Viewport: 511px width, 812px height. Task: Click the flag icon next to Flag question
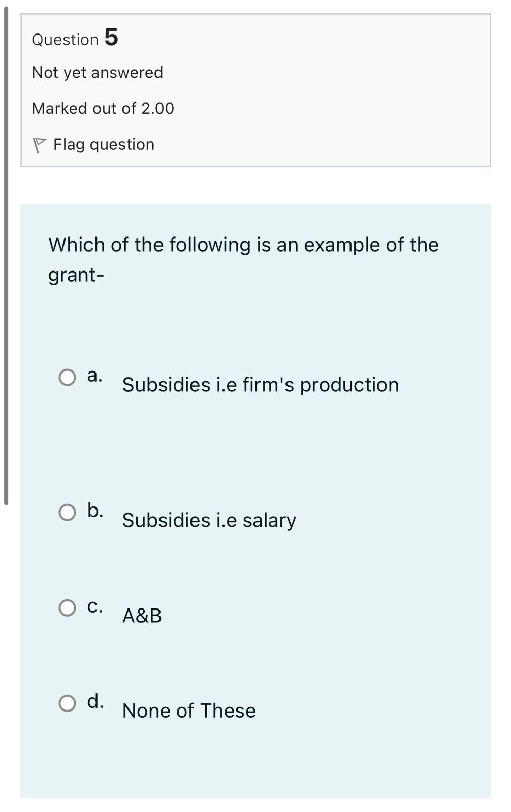pos(40,144)
